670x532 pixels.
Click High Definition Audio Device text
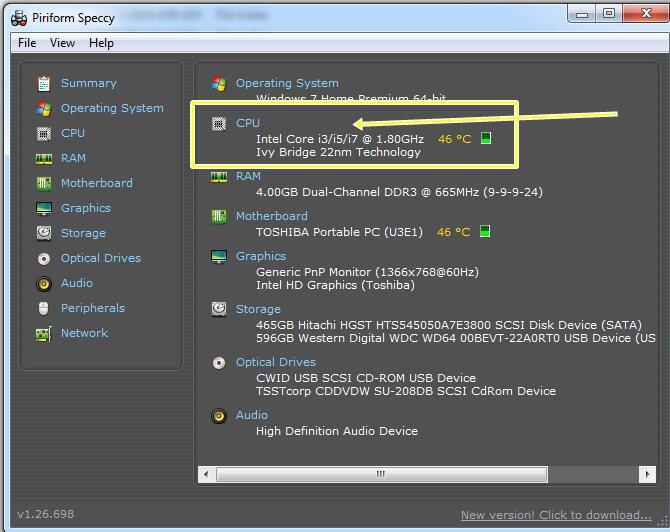coord(337,431)
